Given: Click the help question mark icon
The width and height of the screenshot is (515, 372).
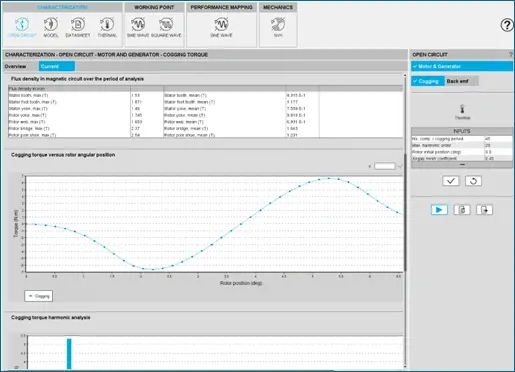Looking at the screenshot, I should pos(507,25).
